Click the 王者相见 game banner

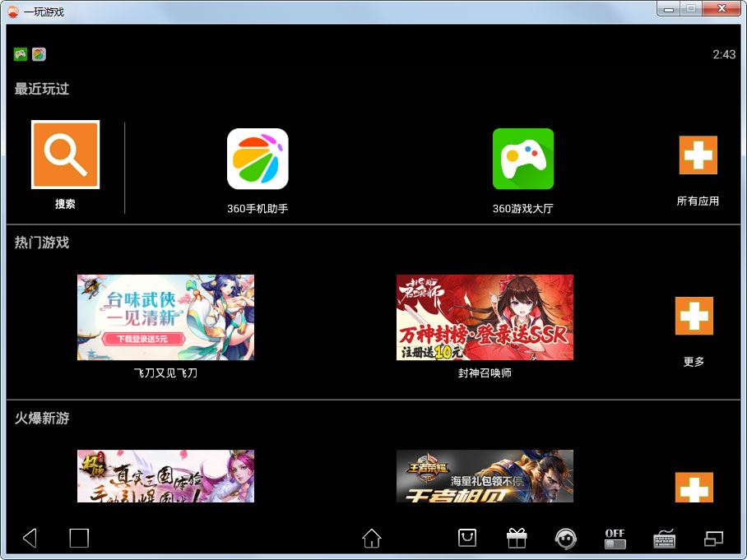click(485, 476)
